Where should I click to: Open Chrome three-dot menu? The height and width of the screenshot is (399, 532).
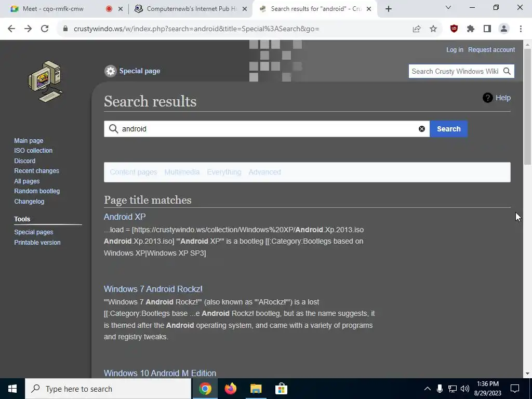[521, 29]
